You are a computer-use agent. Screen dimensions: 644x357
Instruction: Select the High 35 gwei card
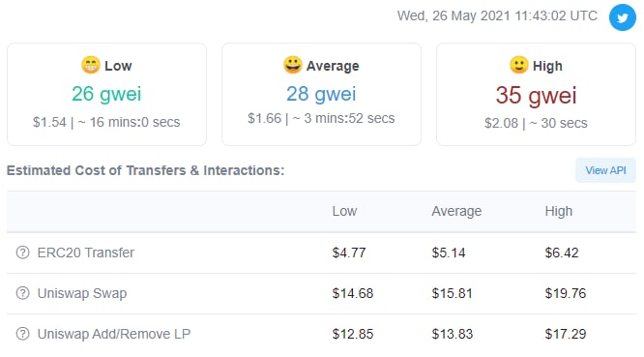536,94
